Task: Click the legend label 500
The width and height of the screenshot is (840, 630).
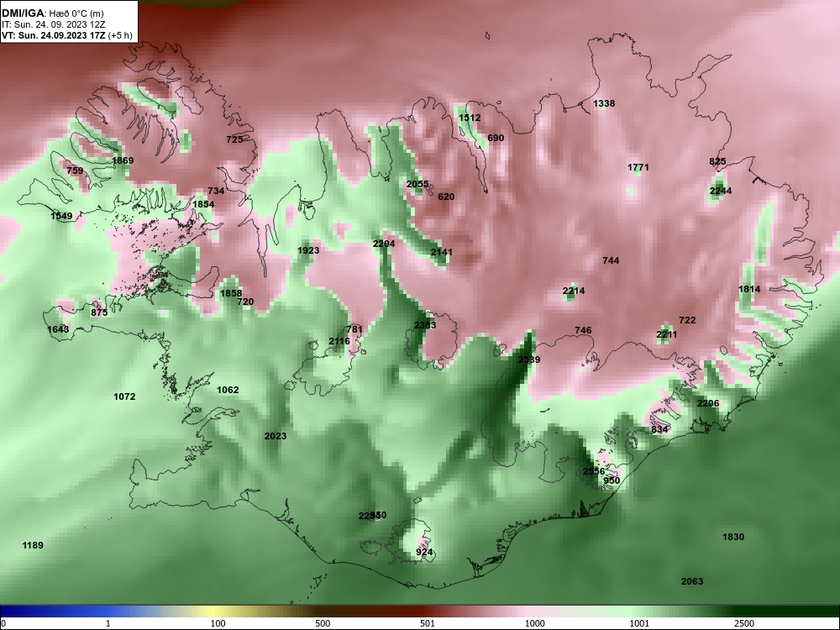Action: click(x=323, y=623)
